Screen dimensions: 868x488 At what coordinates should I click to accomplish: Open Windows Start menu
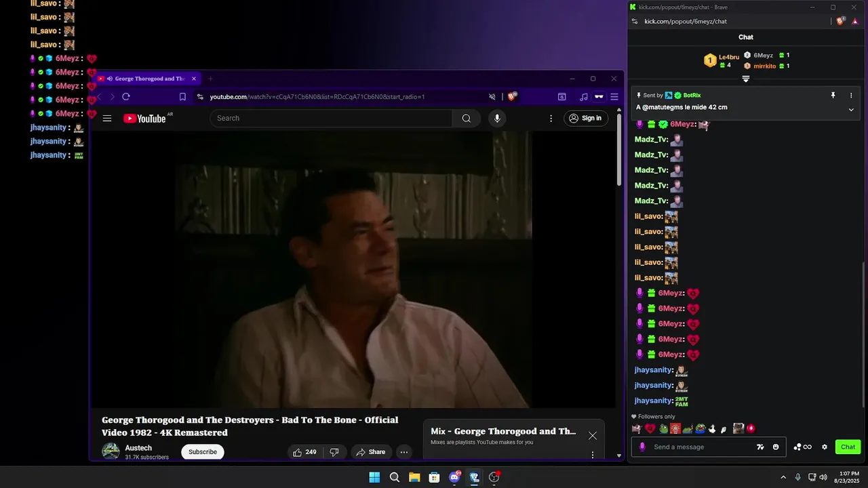[374, 477]
